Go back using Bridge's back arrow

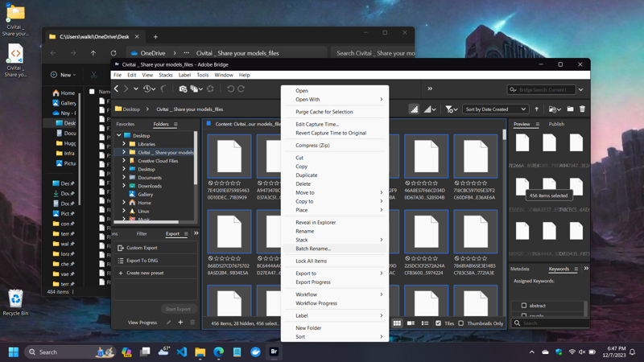[116, 88]
